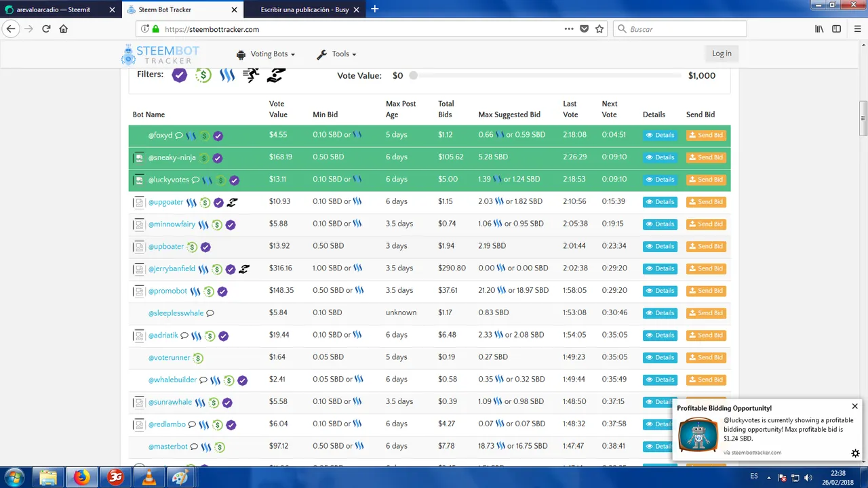Click the Buscar search field
The image size is (868, 488).
(680, 29)
